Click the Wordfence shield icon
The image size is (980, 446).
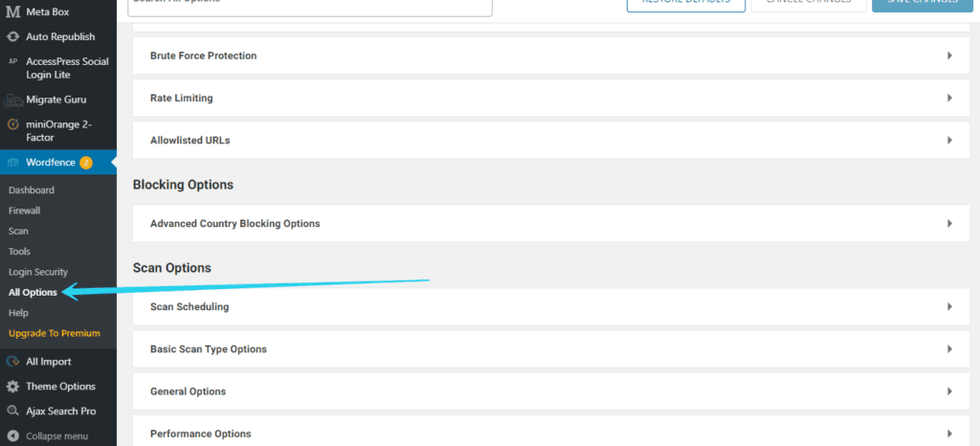(x=12, y=163)
